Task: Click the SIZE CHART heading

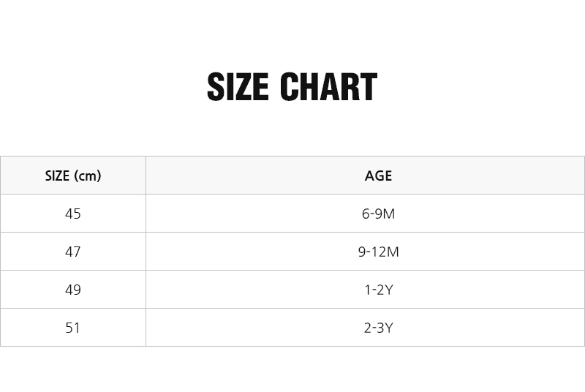Action: point(292,87)
